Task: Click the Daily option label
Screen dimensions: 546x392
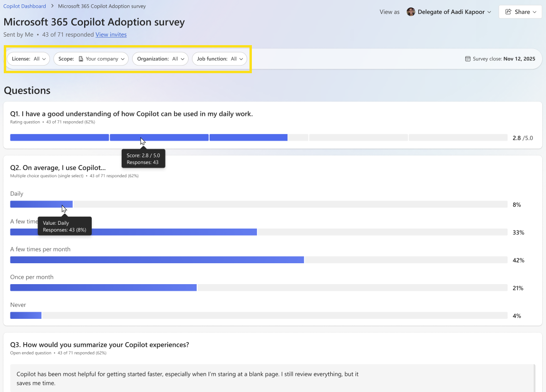Action: pyautogui.click(x=17, y=193)
